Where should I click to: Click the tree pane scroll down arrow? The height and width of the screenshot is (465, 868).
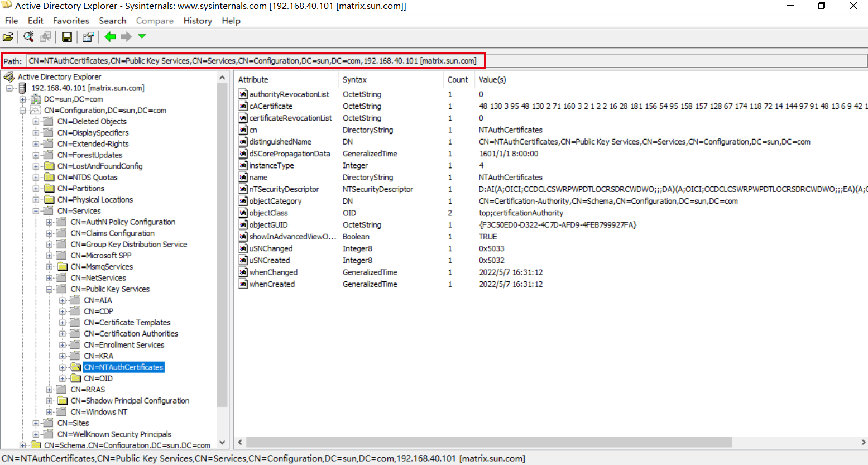click(x=222, y=442)
